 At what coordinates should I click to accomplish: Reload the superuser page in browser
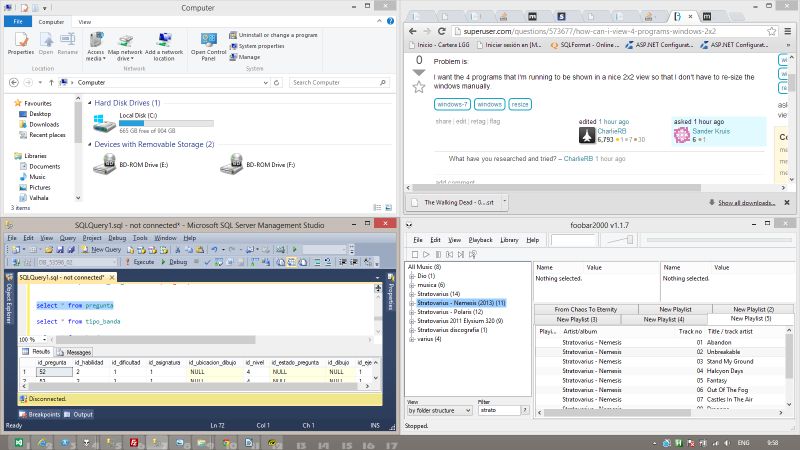[442, 31]
